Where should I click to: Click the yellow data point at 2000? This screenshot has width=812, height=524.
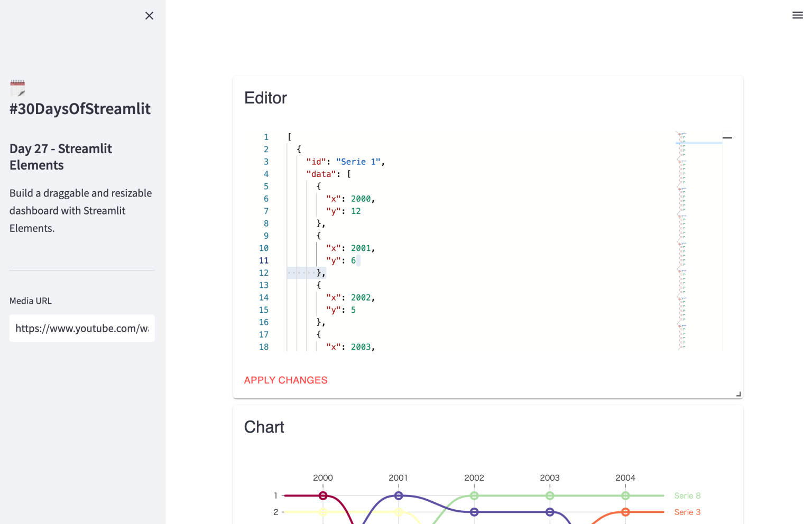click(x=323, y=512)
